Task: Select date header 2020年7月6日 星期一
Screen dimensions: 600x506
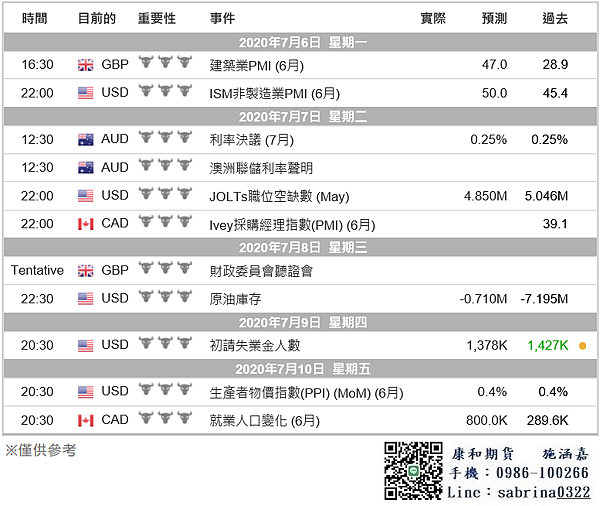Action: [x=300, y=42]
